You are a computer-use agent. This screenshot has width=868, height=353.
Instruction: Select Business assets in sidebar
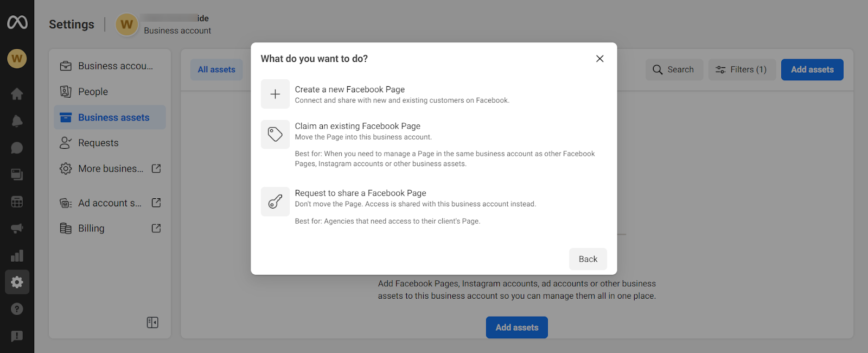tap(110, 117)
